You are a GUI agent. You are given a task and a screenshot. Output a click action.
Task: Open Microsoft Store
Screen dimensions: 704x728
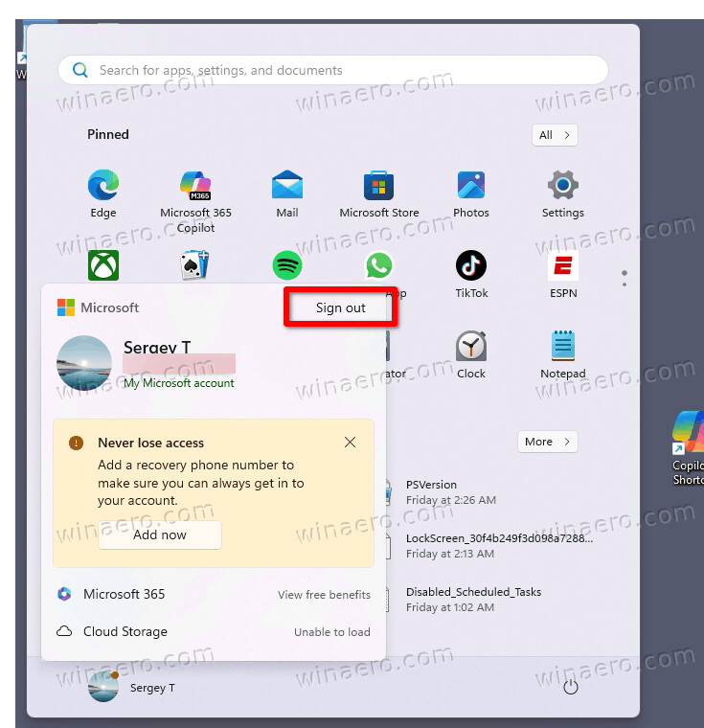point(379,194)
